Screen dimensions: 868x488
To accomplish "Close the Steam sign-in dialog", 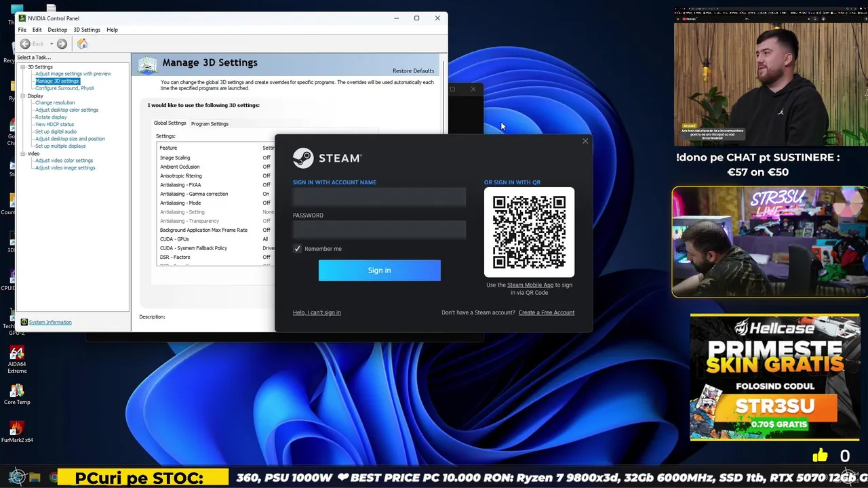I will click(x=585, y=141).
